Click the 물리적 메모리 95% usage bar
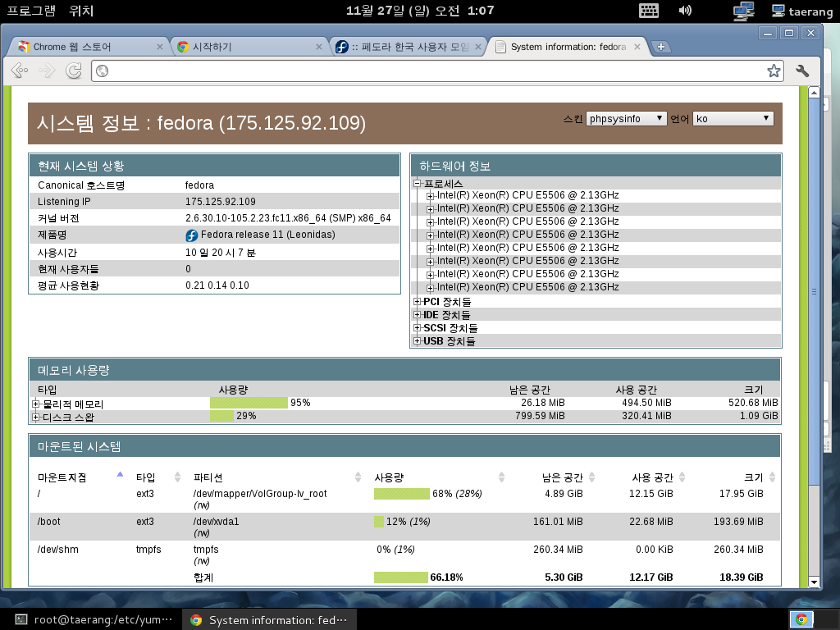This screenshot has height=630, width=840. [249, 403]
